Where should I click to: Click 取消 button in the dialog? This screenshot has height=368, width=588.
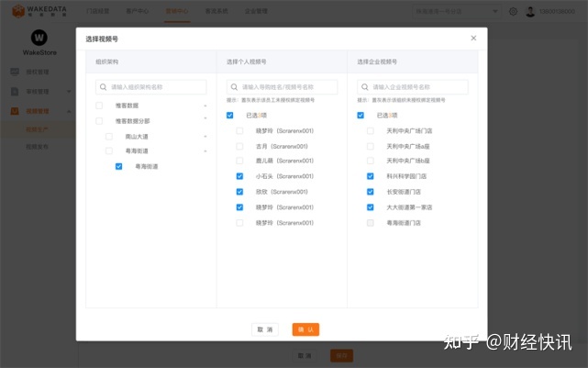coord(265,329)
